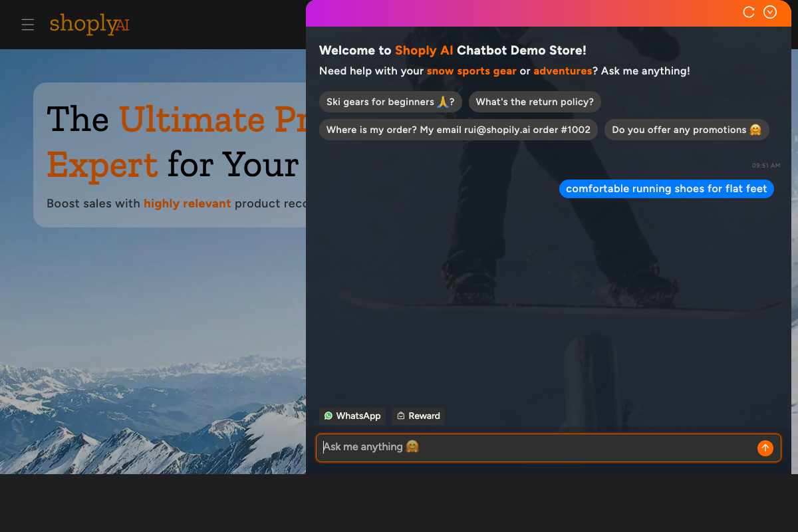
Task: Click the sent "comfortable running shoes" message bubble
Action: pyautogui.click(x=666, y=189)
